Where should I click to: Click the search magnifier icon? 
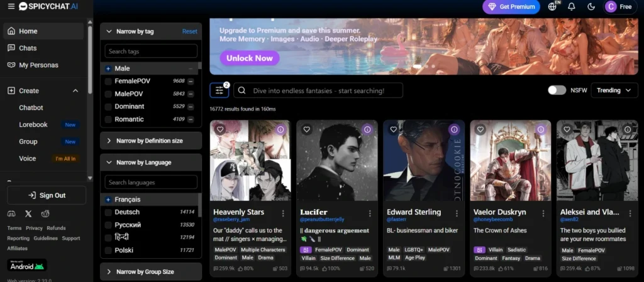click(x=242, y=90)
